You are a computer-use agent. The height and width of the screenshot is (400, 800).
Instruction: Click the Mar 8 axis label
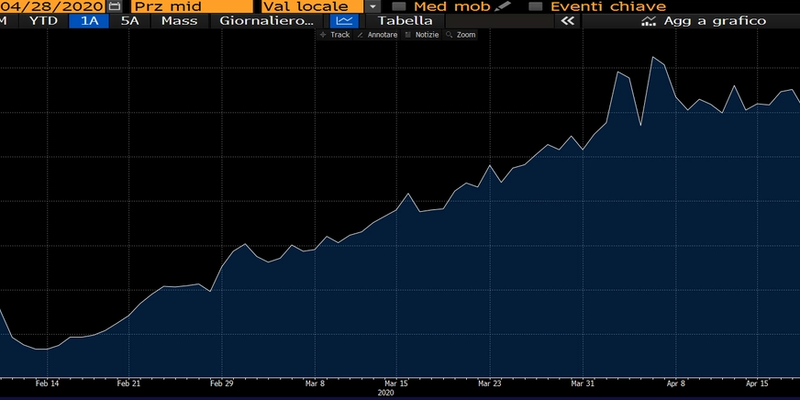pos(315,384)
